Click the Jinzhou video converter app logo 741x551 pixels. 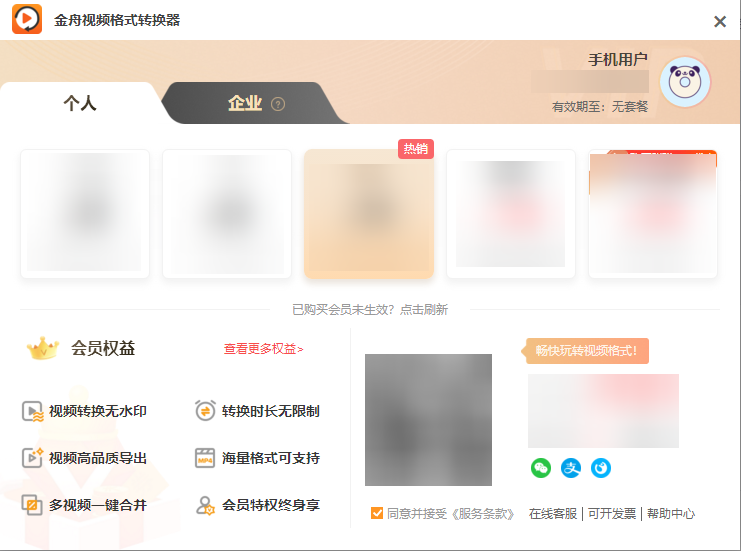point(27,19)
